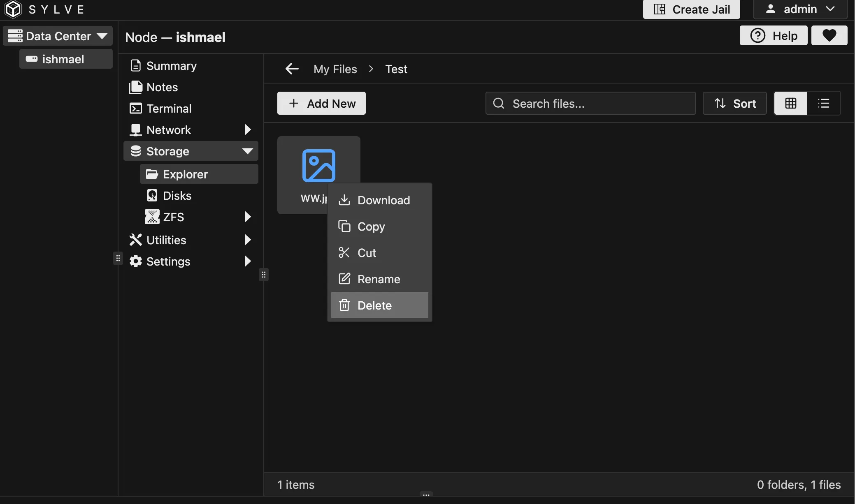This screenshot has height=504, width=855.
Task: Click the back arrow next to My Files
Action: (x=291, y=69)
